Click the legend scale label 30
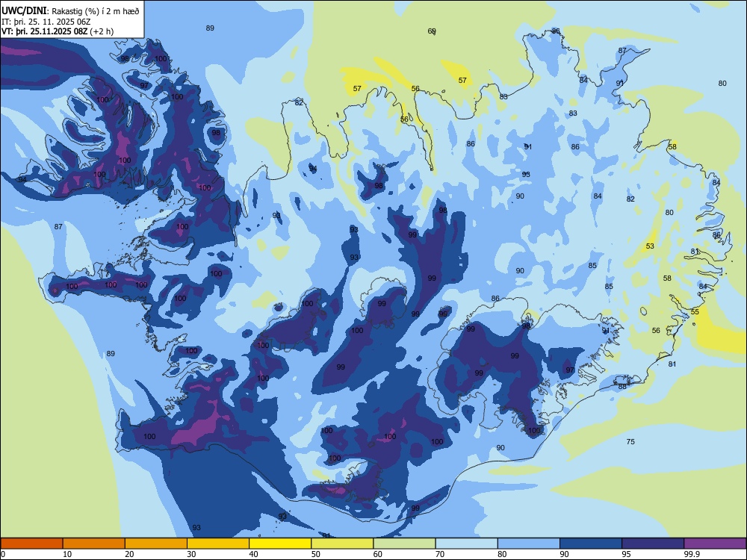The image size is (747, 560). [x=191, y=554]
